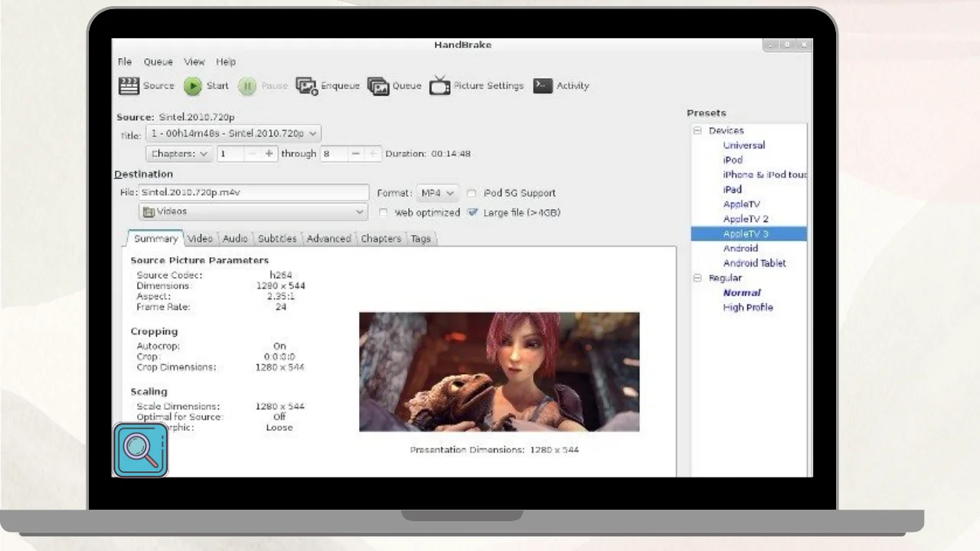Screen dimensions: 980x551
Task: Expand the Format MP4 dropdown
Action: [x=437, y=194]
